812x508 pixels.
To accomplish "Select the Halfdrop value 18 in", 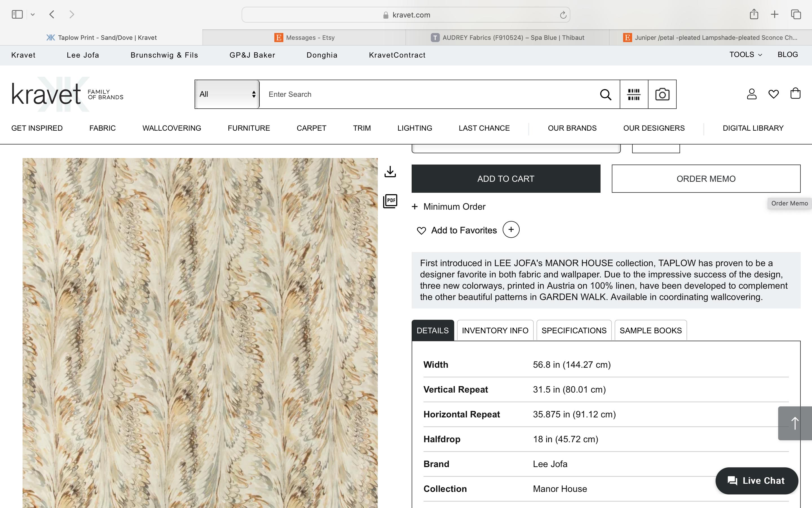I will tap(565, 439).
